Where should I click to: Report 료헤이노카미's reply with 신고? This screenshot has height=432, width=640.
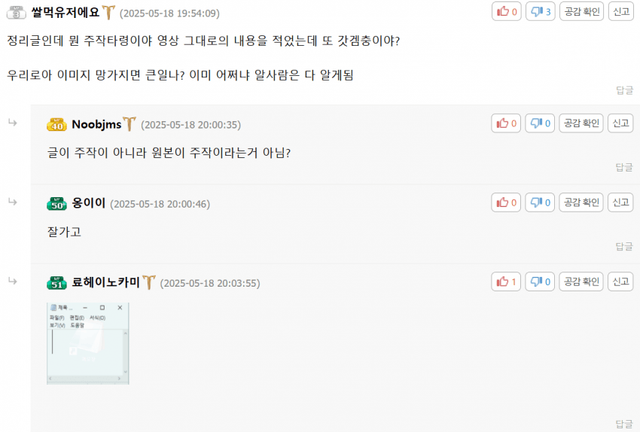tap(621, 281)
